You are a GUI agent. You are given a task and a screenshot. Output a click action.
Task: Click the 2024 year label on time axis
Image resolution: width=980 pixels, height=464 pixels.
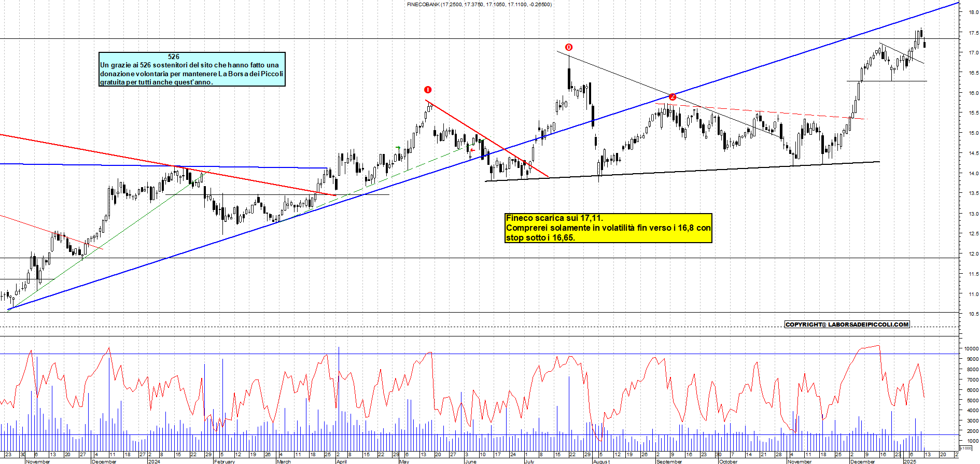pyautogui.click(x=154, y=461)
